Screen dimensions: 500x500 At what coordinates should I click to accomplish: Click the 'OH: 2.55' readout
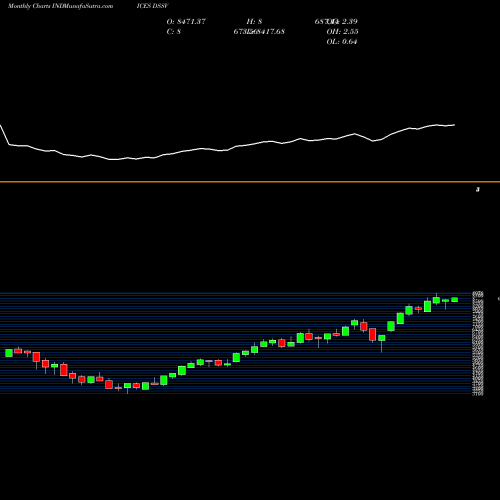(x=342, y=31)
